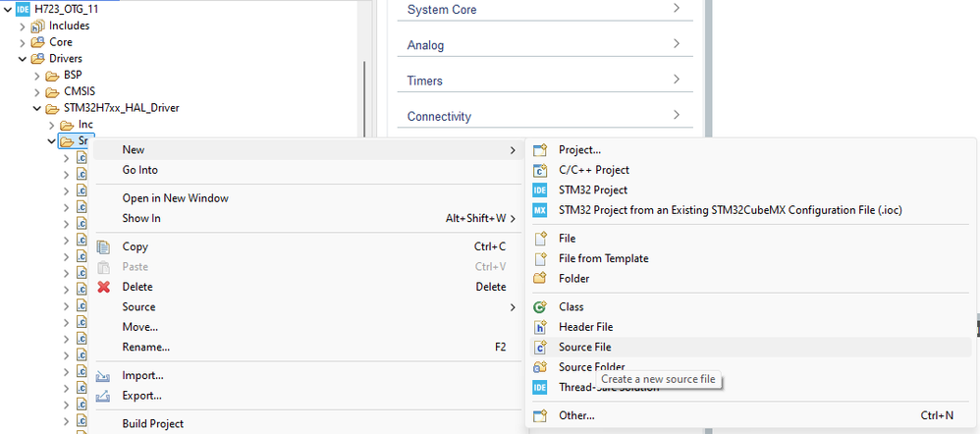Viewport: 980px width, 434px height.
Task: Create new Folder via submenu
Action: 750,278
